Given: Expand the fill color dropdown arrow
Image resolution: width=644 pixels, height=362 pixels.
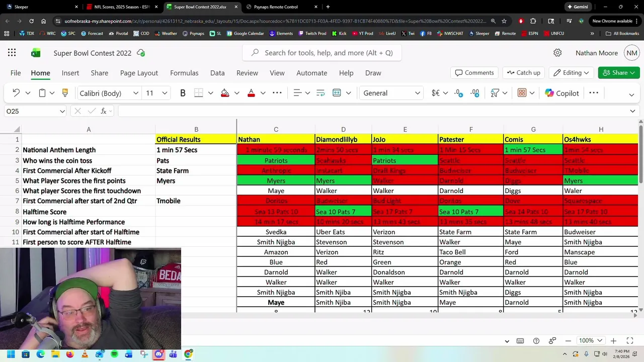Looking at the screenshot, I should point(236,93).
